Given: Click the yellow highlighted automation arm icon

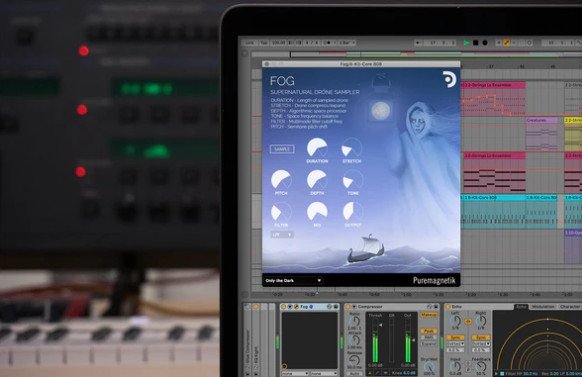Looking at the screenshot, I should pos(506,43).
